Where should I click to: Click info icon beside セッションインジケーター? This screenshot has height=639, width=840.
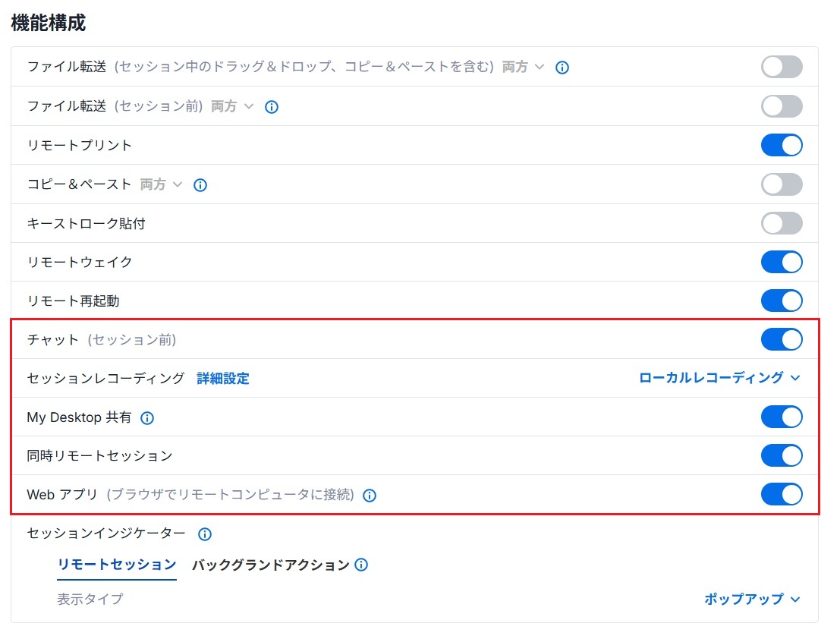tap(205, 534)
